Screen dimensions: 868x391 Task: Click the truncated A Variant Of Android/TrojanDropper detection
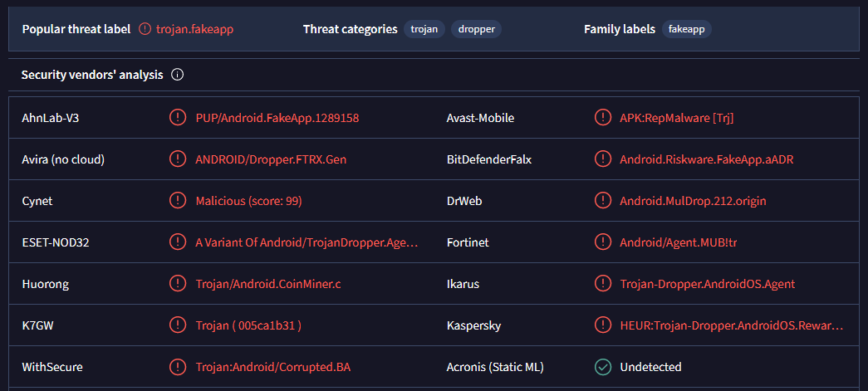(x=306, y=242)
